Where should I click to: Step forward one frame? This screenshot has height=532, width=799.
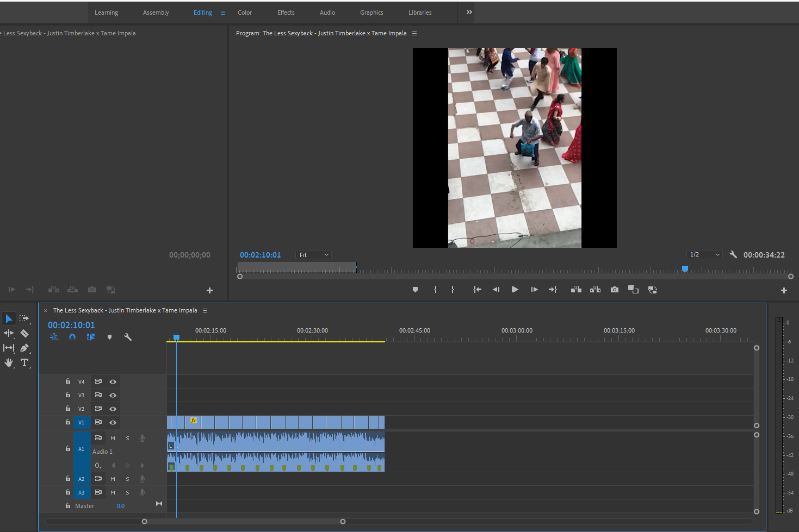(x=534, y=290)
